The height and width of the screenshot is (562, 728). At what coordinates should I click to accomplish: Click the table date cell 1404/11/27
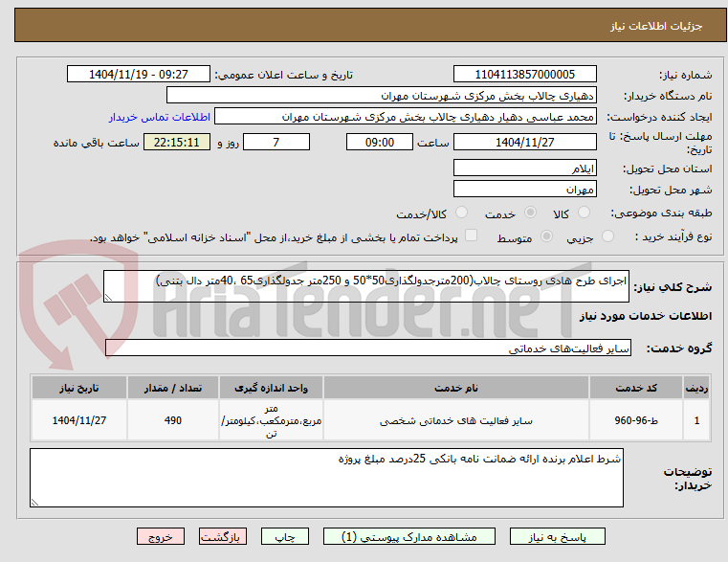79,420
